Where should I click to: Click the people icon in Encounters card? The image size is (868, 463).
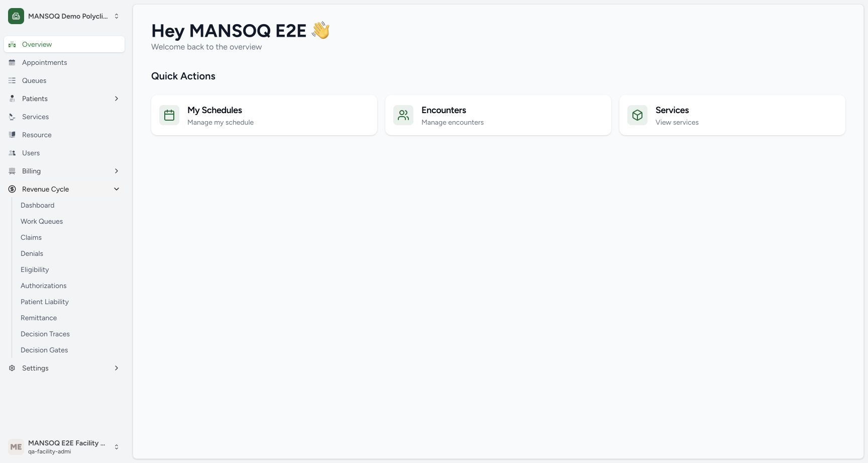point(403,115)
